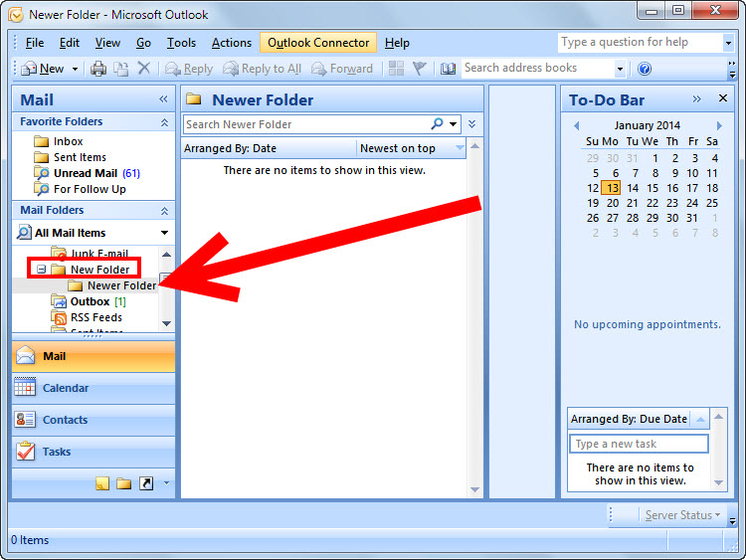Select January 13 in the calendar

(x=612, y=188)
